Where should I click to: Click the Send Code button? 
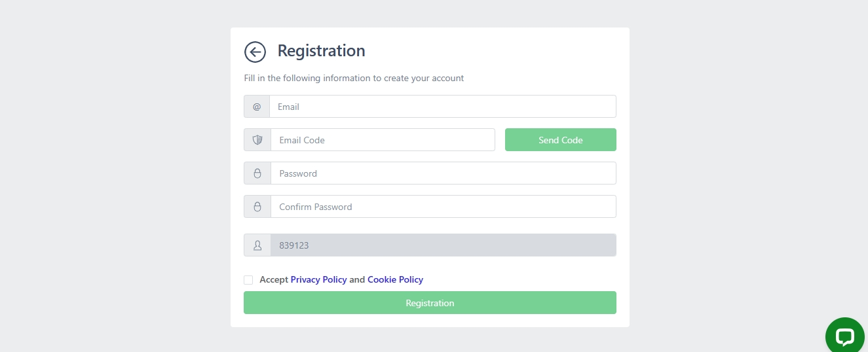tap(560, 140)
